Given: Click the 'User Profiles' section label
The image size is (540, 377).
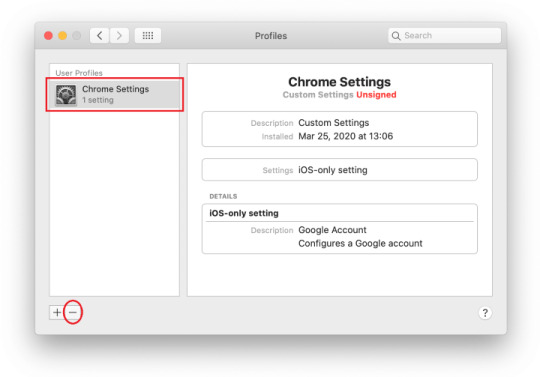Looking at the screenshot, I should pos(79,73).
